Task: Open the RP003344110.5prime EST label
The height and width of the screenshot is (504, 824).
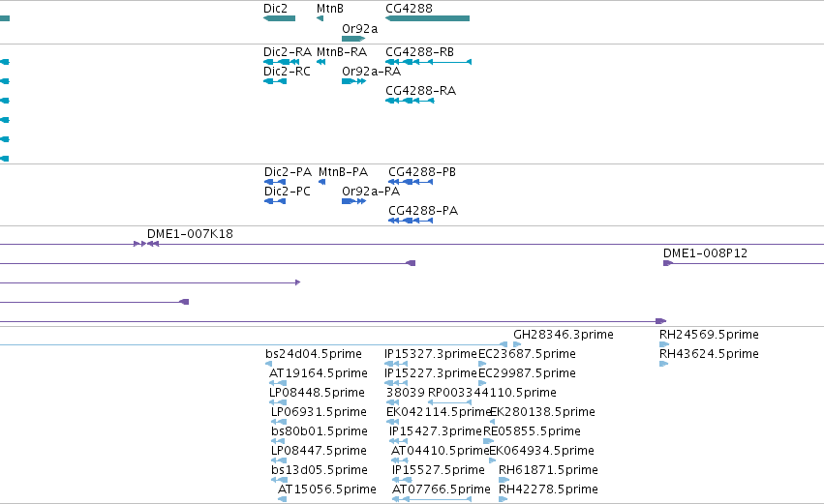Action: (x=492, y=393)
